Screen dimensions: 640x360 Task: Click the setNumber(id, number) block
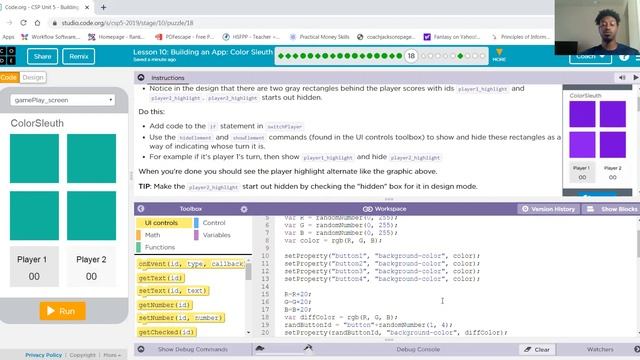[x=181, y=318]
